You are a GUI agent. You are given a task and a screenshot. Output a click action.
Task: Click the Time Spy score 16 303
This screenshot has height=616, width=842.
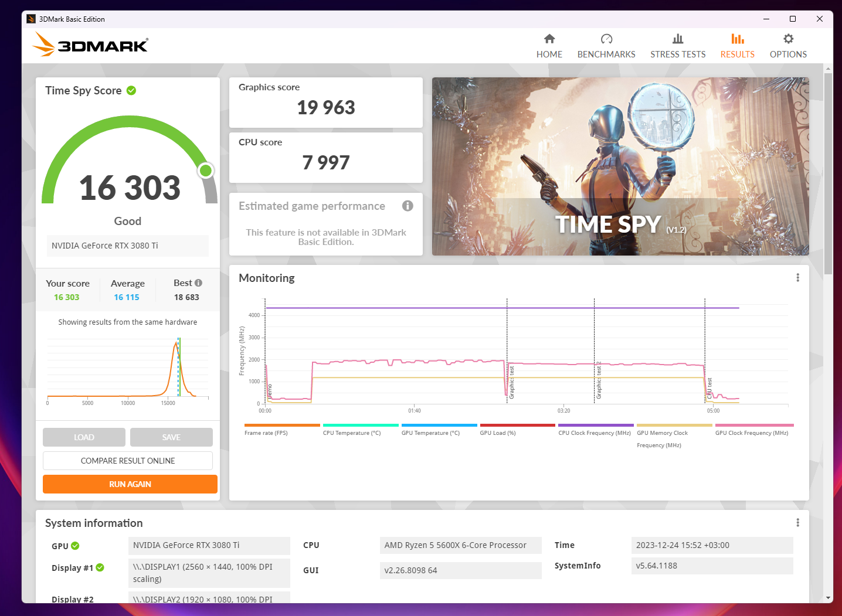[130, 188]
